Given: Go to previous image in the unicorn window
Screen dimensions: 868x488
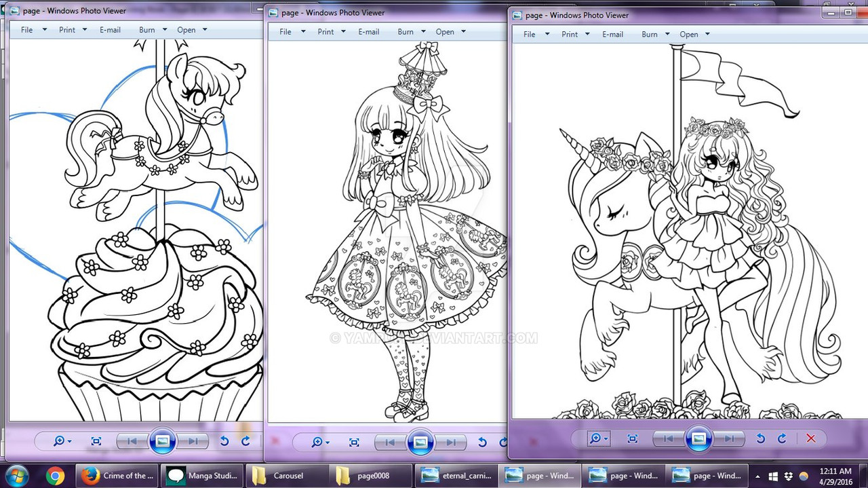Looking at the screenshot, I should [x=668, y=438].
